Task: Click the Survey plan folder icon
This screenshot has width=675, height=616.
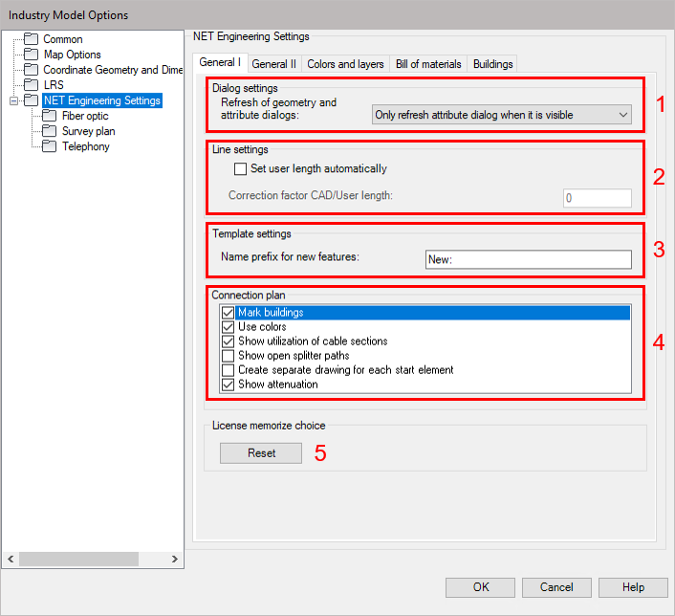Action: (49, 131)
